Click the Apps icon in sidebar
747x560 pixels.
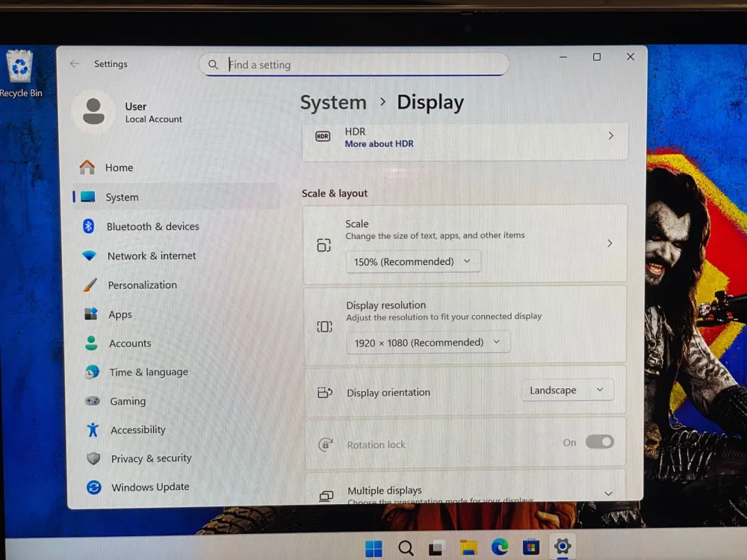click(91, 314)
